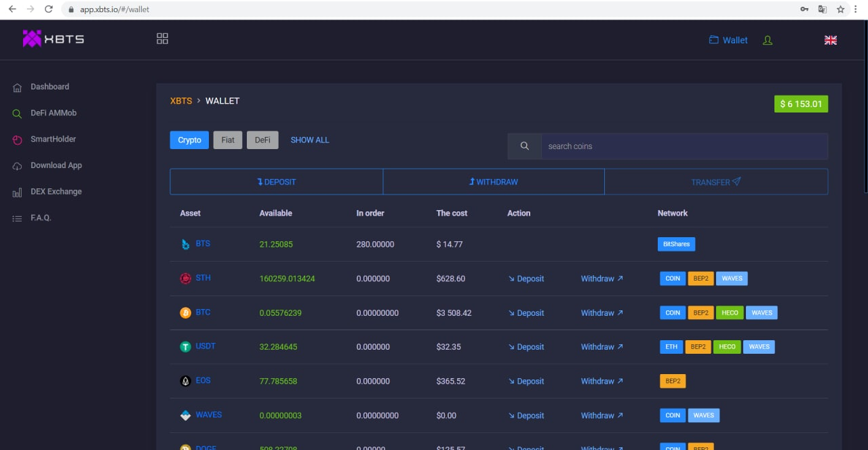The image size is (868, 450).
Task: Open DEX Exchange from sidebar
Action: click(x=56, y=192)
